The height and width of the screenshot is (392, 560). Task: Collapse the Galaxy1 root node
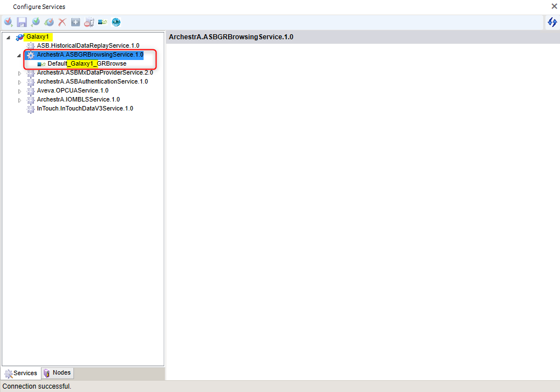(8, 37)
